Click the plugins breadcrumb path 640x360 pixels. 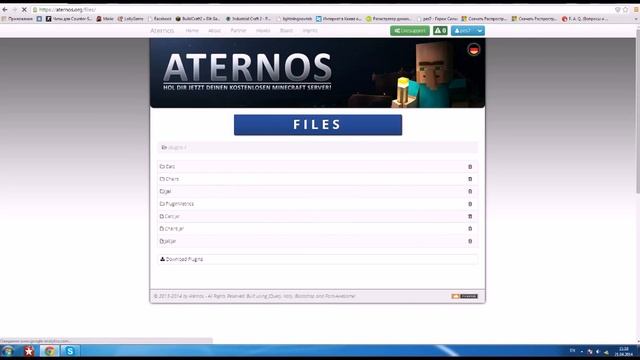coord(177,147)
